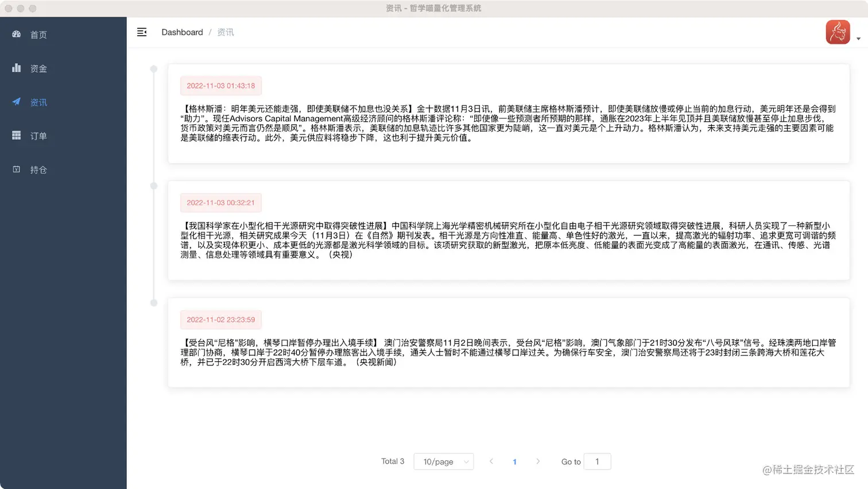
Task: Click the 资讯 breadcrumb item
Action: [x=225, y=32]
